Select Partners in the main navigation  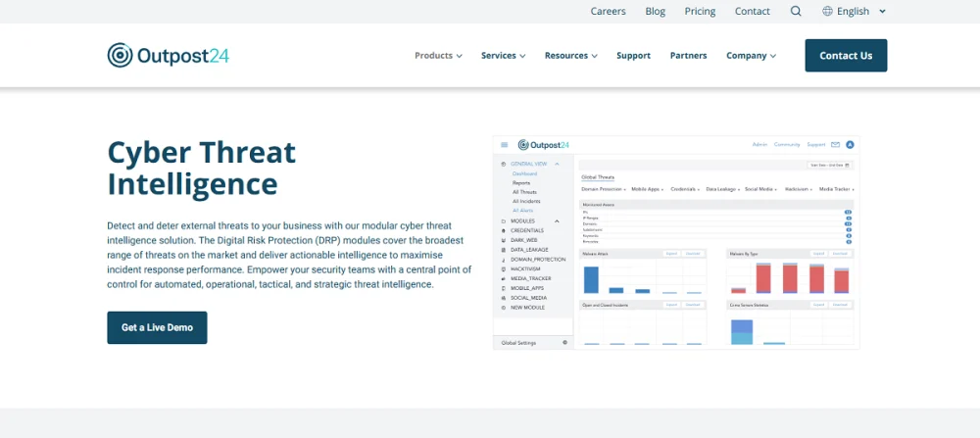(x=688, y=56)
